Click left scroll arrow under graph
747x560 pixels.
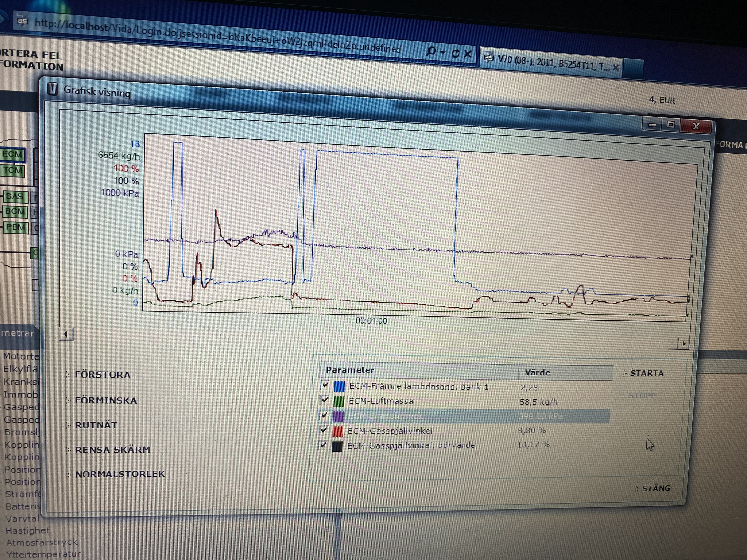[66, 334]
